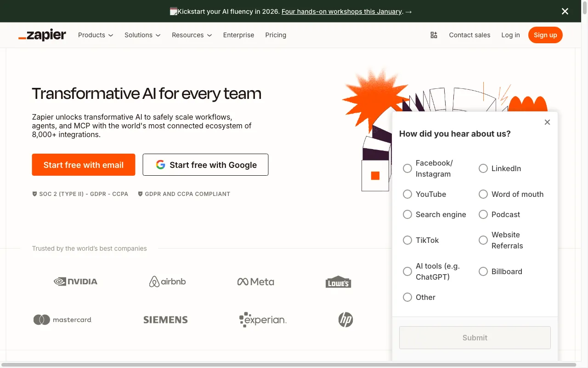Click Start free with Google

pos(205,165)
